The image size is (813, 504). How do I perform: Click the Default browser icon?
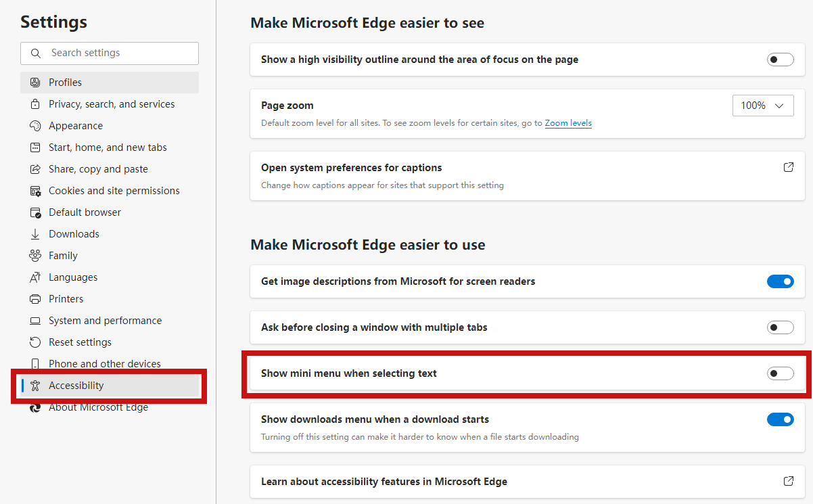pyautogui.click(x=35, y=212)
